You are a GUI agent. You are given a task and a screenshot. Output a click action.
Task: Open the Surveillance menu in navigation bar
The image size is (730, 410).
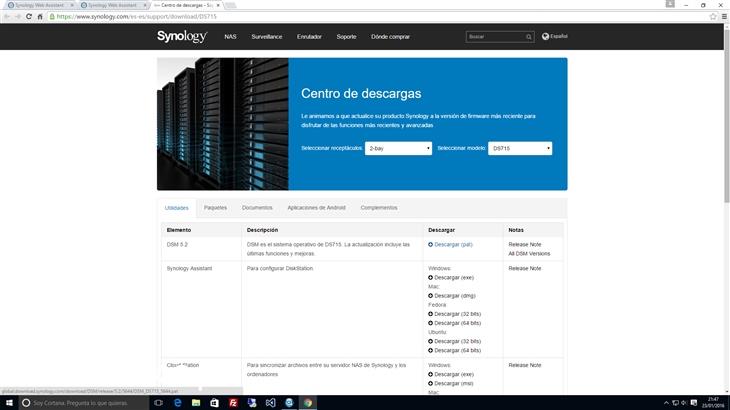[266, 37]
